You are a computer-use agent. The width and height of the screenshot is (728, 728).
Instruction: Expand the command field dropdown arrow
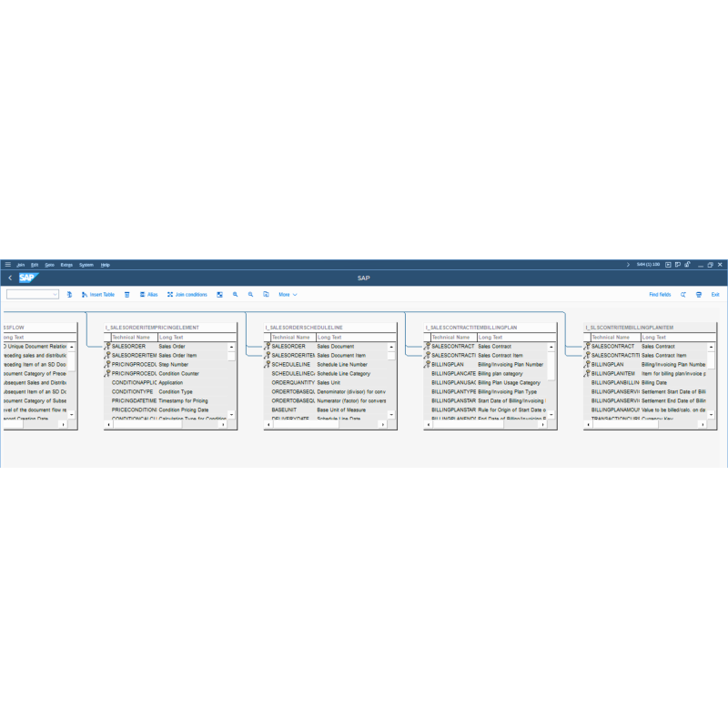[x=54, y=294]
